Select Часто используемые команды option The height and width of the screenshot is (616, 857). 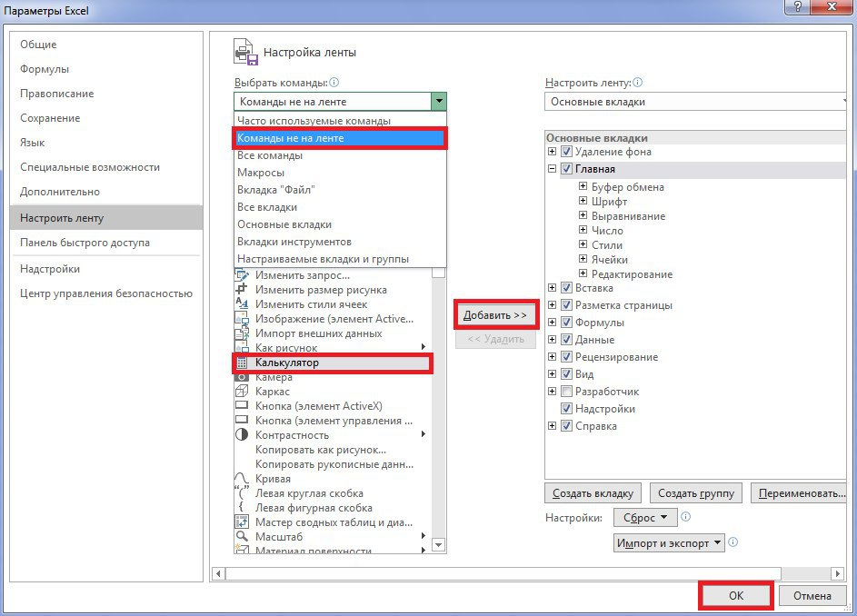point(339,121)
